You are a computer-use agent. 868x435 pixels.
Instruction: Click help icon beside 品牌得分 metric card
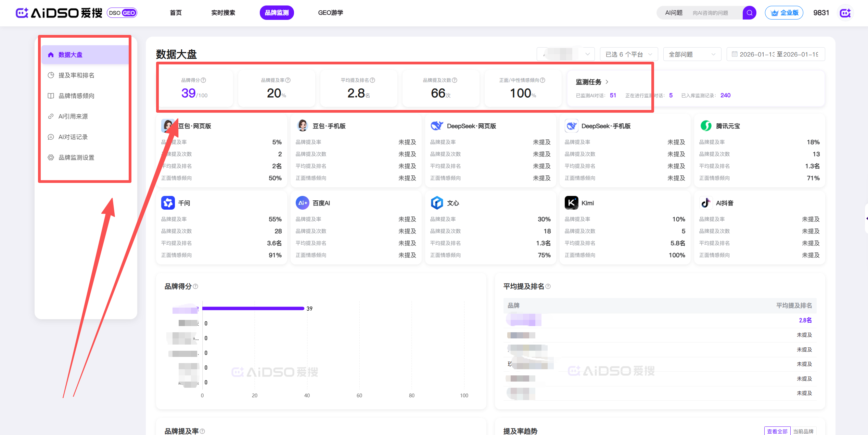click(x=203, y=80)
